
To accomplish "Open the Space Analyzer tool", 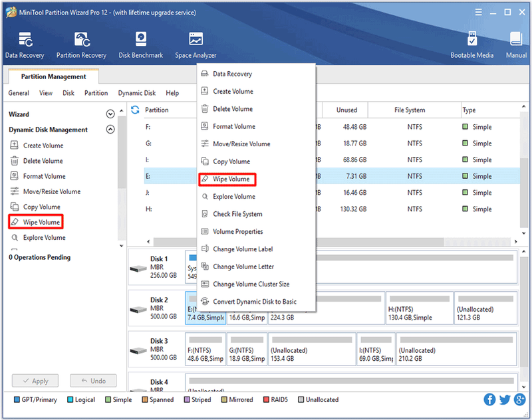I will [196, 45].
